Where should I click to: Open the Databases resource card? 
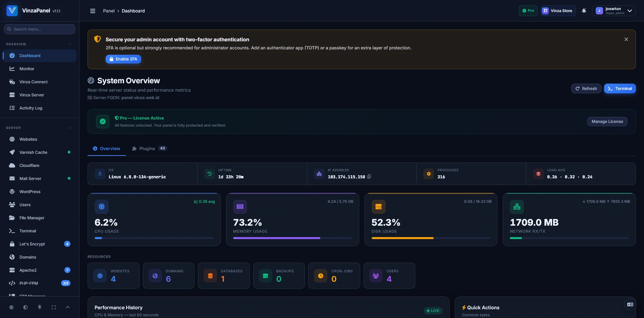(224, 276)
